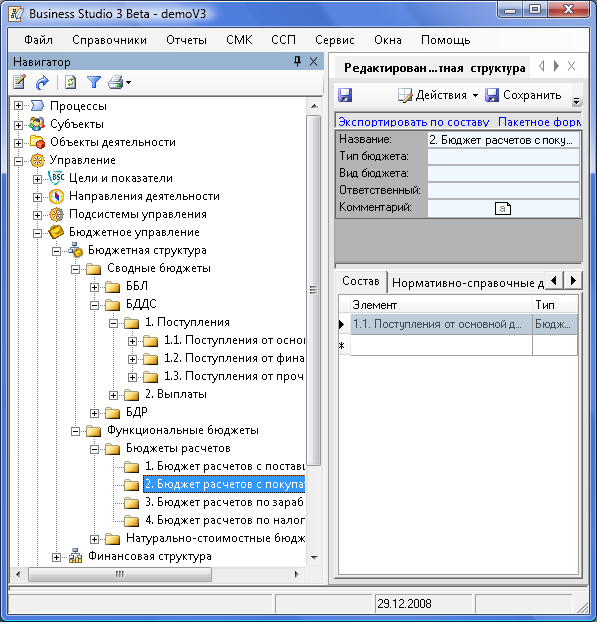Open the Сервис menu
Image resolution: width=597 pixels, height=622 pixels.
click(335, 40)
